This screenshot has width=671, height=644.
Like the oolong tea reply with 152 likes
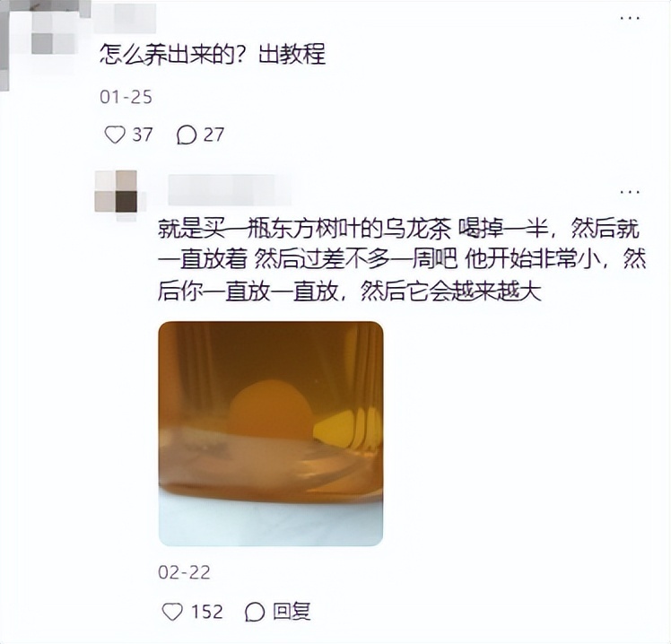click(172, 612)
